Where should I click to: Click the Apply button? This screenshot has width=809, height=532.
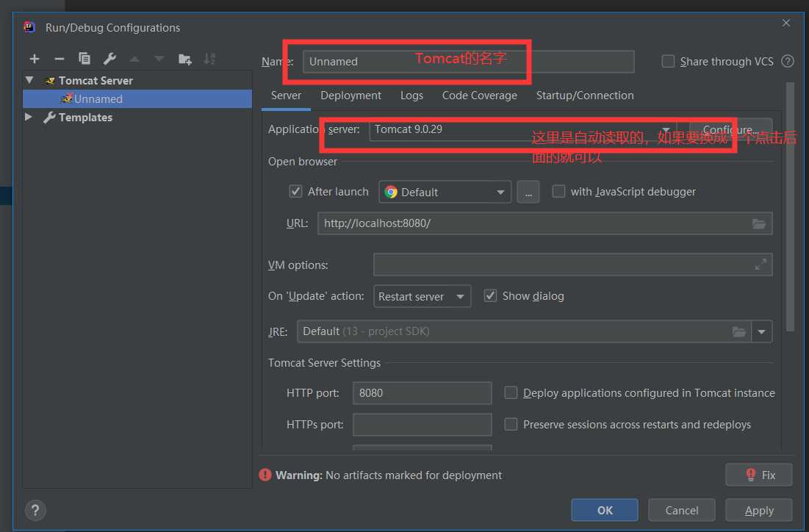click(759, 511)
